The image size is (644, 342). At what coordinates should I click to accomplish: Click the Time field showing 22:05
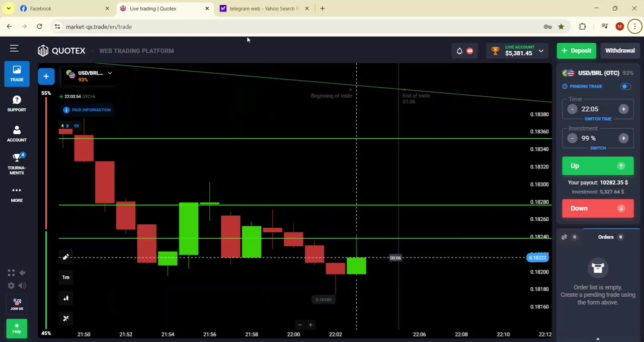click(x=598, y=109)
